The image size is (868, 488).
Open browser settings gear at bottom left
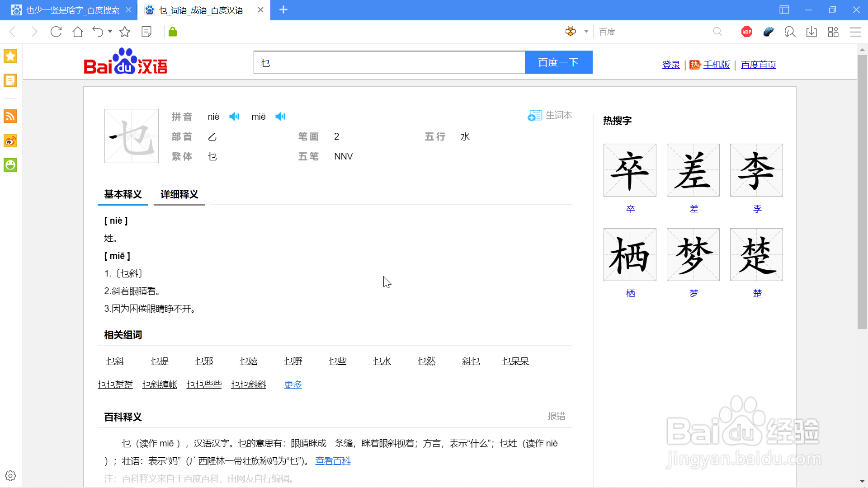10,475
